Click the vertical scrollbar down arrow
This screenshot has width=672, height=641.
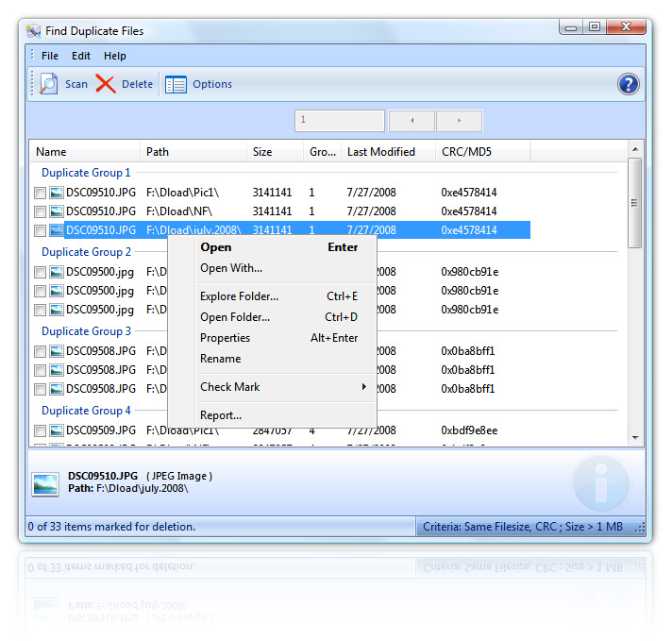(x=635, y=437)
